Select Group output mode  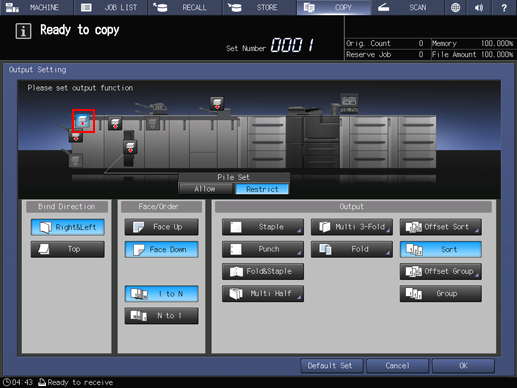coord(441,294)
